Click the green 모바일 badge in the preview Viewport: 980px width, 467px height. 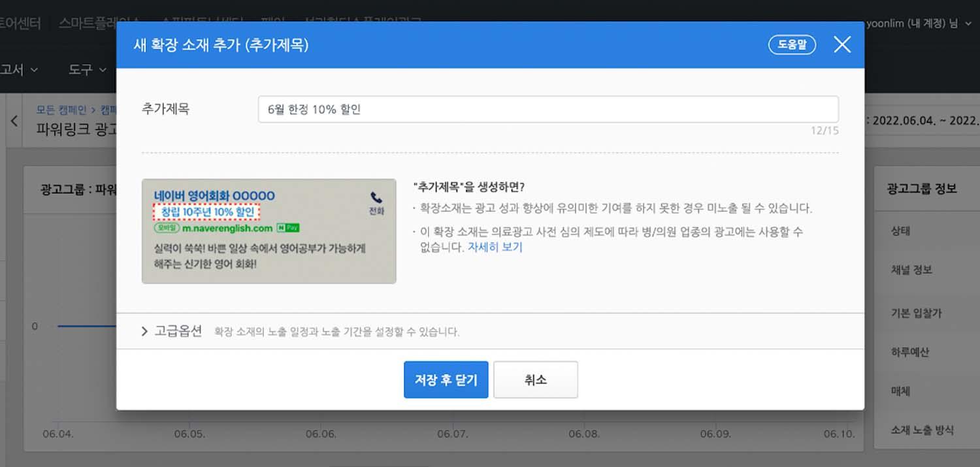tap(167, 229)
